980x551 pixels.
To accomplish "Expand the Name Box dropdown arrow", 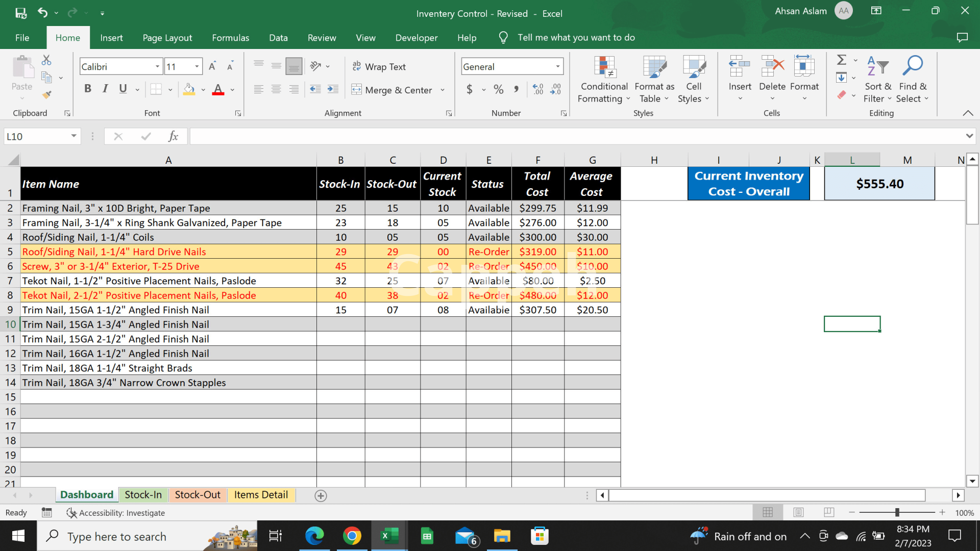I will [x=73, y=136].
